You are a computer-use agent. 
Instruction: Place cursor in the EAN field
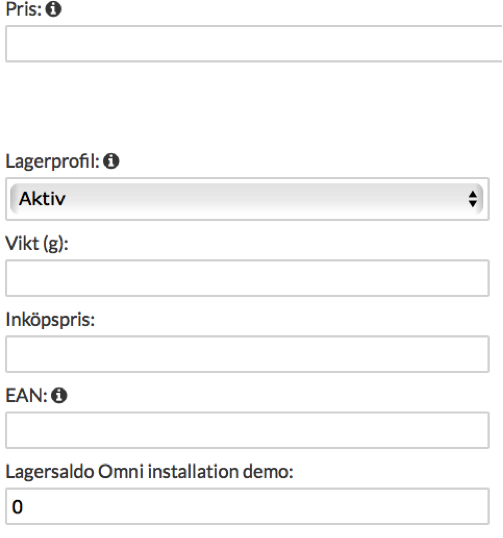pos(247,430)
